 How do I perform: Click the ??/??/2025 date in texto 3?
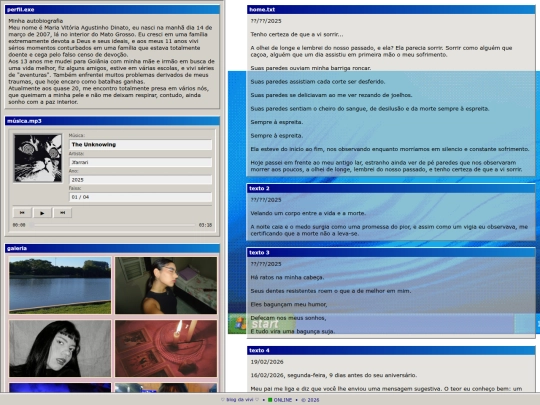click(266, 264)
